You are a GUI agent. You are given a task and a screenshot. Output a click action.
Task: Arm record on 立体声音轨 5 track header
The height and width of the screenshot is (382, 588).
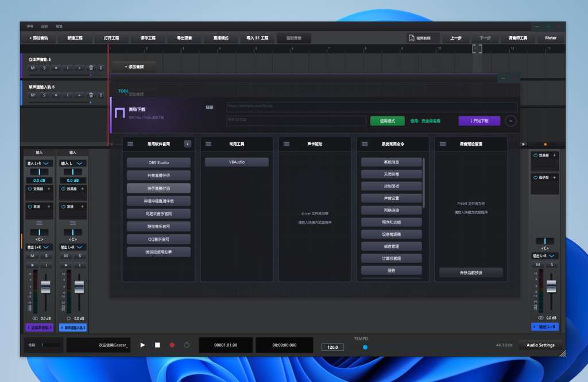[x=56, y=68]
